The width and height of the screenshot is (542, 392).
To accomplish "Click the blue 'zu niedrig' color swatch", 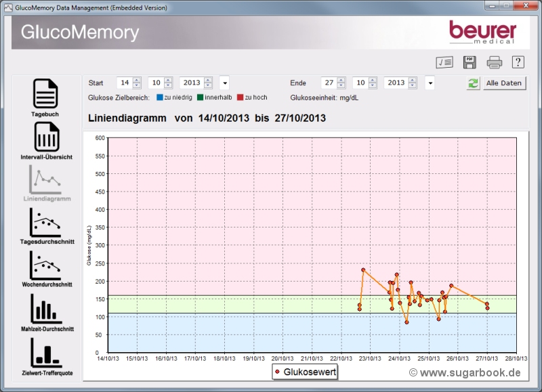I will pyautogui.click(x=160, y=97).
